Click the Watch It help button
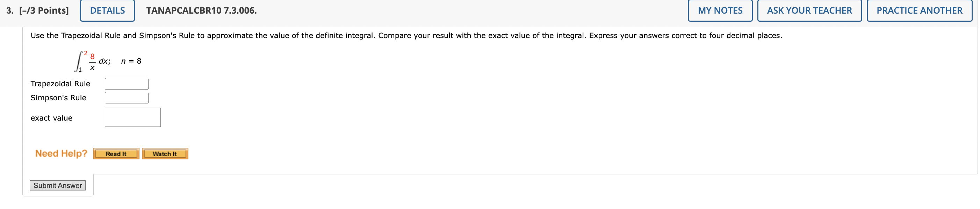The width and height of the screenshot is (980, 209). pos(164,154)
